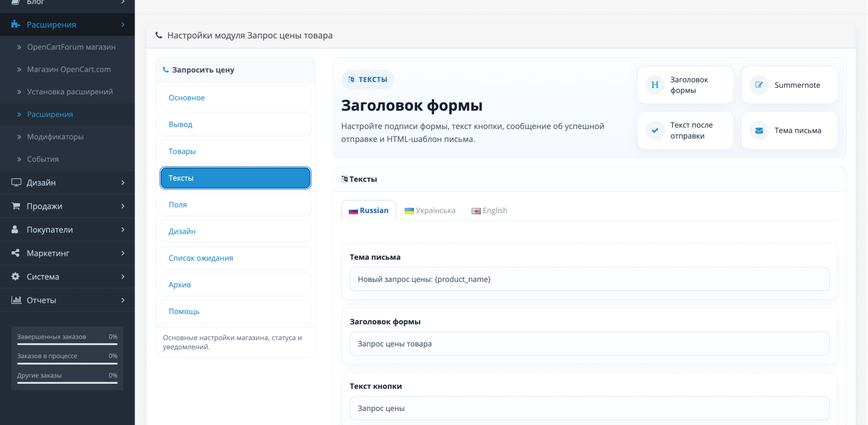Screen dimensions: 868x425
Task: Click the Заголовок формы input field
Action: coord(589,344)
